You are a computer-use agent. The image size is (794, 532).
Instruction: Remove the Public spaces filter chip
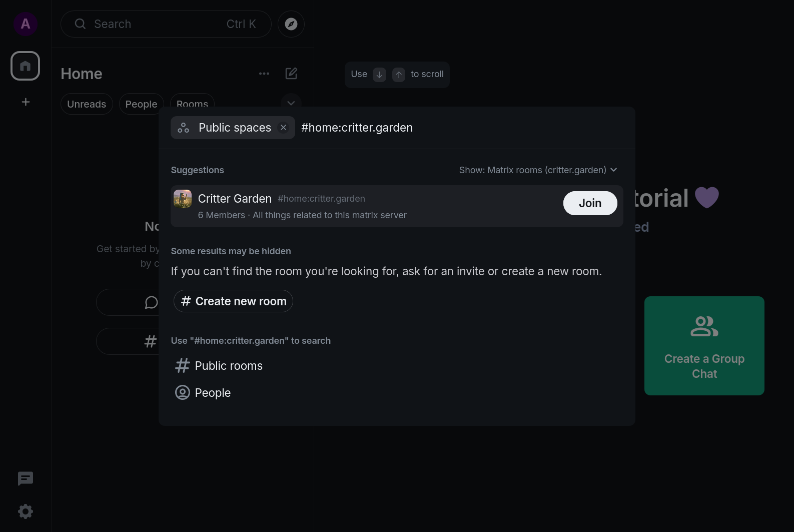click(x=283, y=128)
